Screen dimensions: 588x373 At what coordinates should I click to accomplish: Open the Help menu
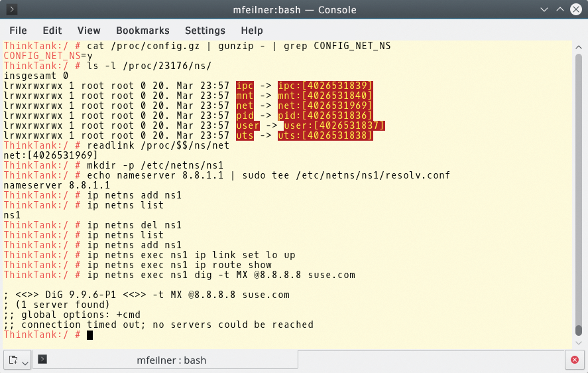(252, 31)
